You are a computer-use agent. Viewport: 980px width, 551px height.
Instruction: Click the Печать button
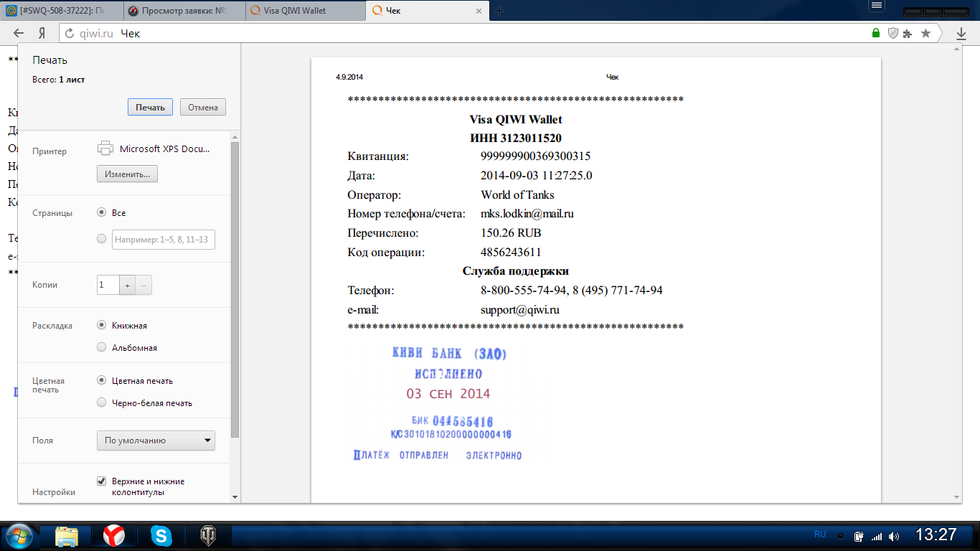pos(150,107)
